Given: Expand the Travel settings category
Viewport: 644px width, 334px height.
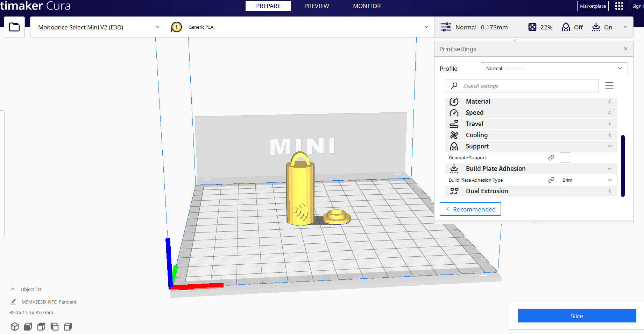Looking at the screenshot, I should click(x=531, y=124).
